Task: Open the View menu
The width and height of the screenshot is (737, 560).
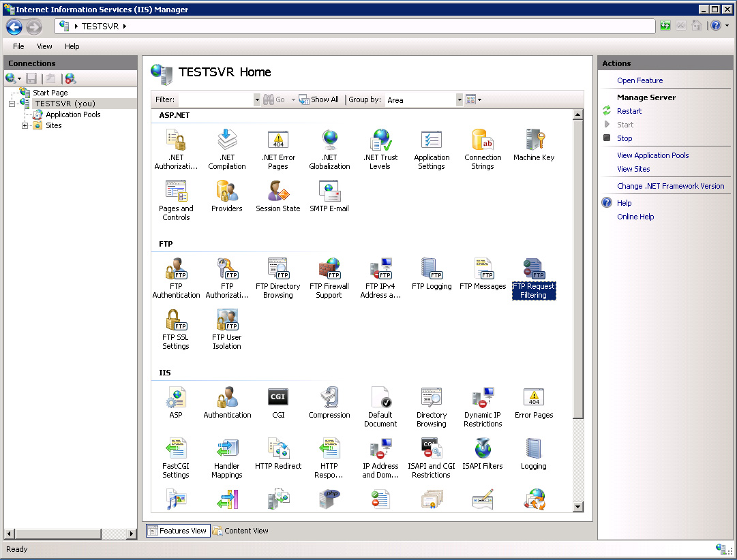Action: (x=44, y=46)
